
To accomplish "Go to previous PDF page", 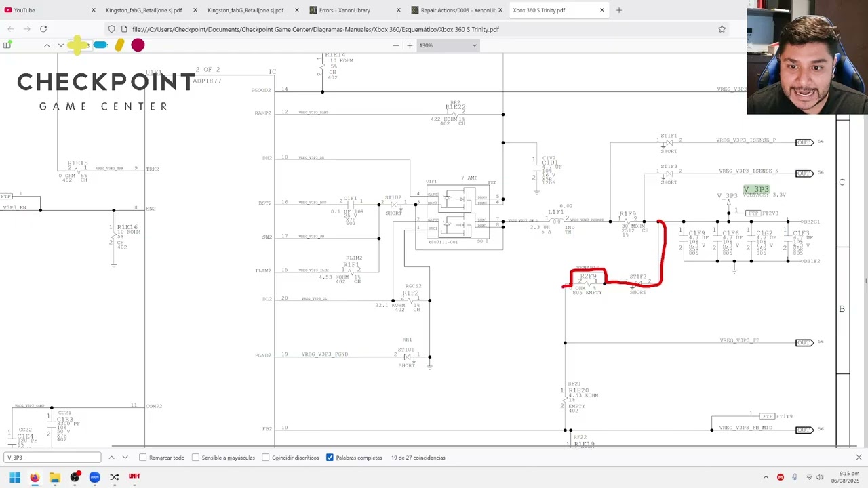I will click(47, 45).
